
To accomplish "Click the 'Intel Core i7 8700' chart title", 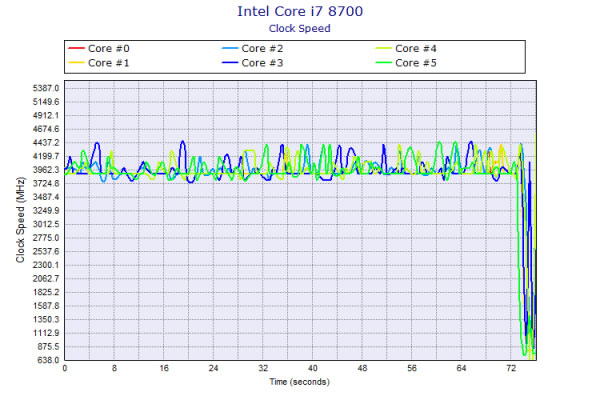I will (x=300, y=11).
